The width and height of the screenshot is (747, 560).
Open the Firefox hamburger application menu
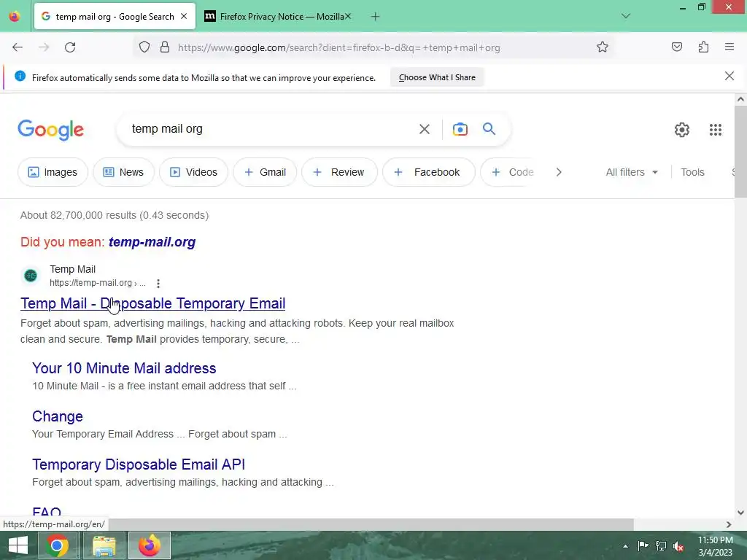[x=729, y=47]
